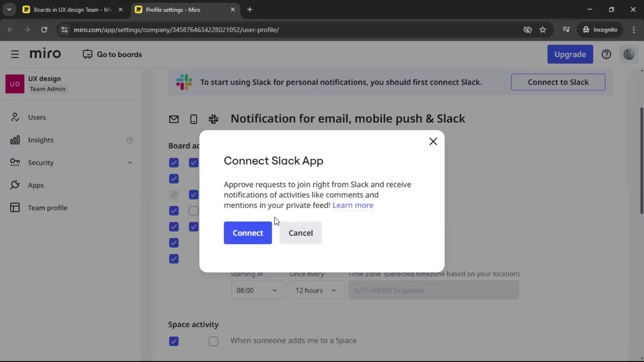The image size is (644, 362).
Task: Click the mobile phone column icon
Action: click(194, 119)
